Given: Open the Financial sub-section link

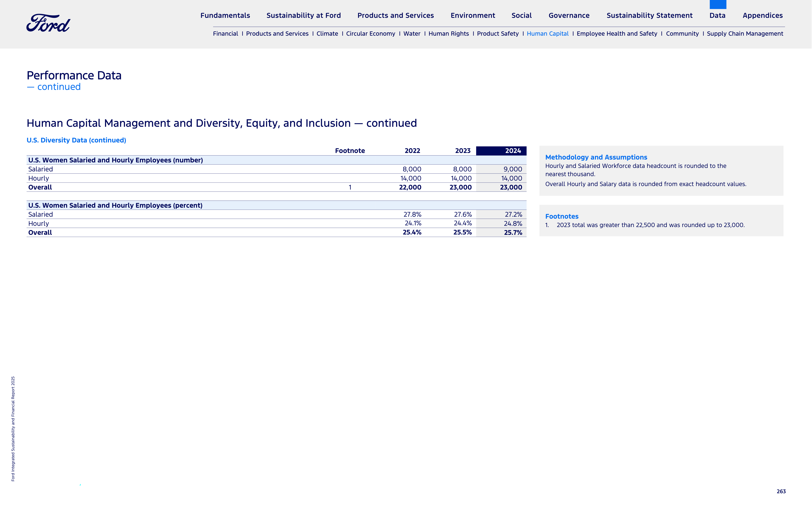Looking at the screenshot, I should point(225,34).
